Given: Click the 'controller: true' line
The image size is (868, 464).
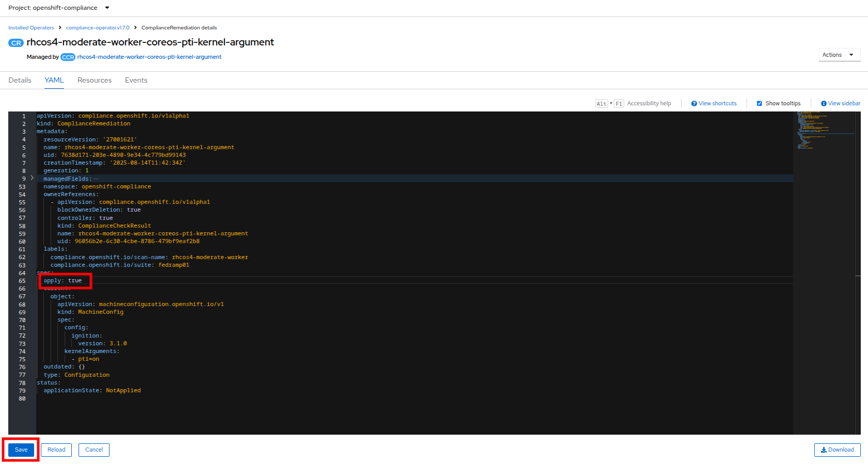Looking at the screenshot, I should [85, 218].
